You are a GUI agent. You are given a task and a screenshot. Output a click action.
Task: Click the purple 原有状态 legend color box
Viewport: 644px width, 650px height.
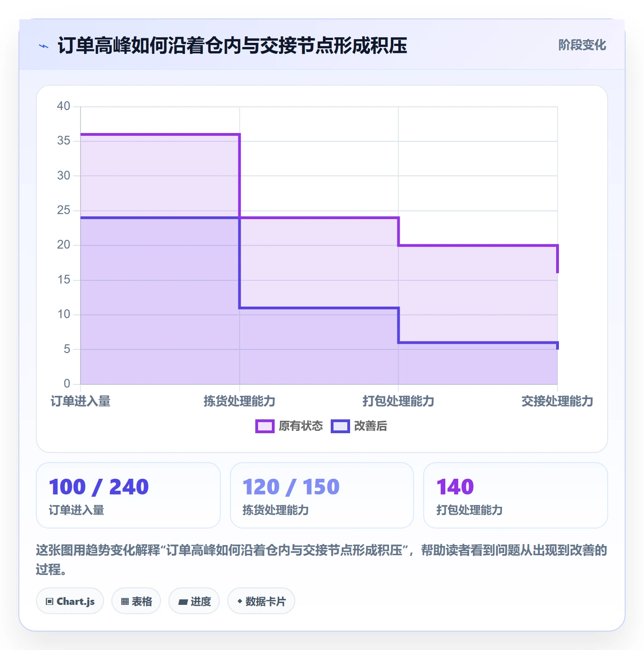(265, 426)
